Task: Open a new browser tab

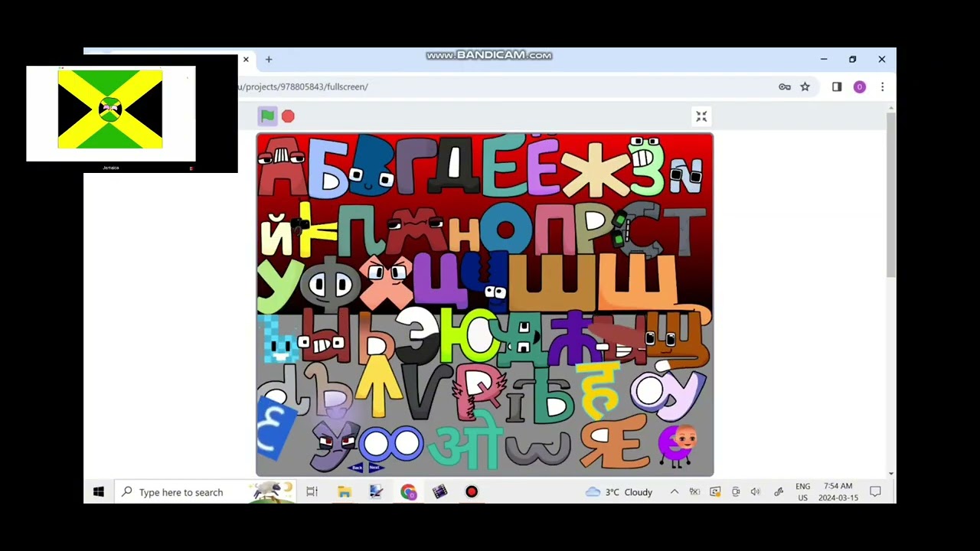Action: pyautogui.click(x=269, y=59)
